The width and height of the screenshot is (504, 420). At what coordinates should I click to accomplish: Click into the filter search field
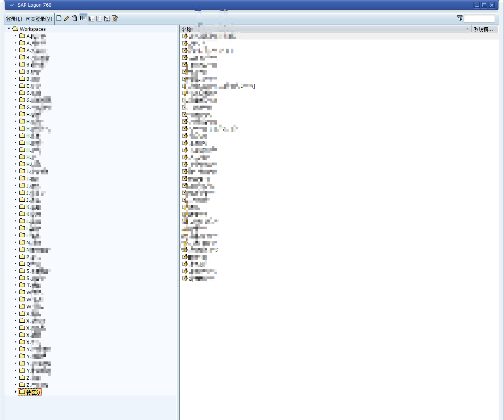click(479, 19)
